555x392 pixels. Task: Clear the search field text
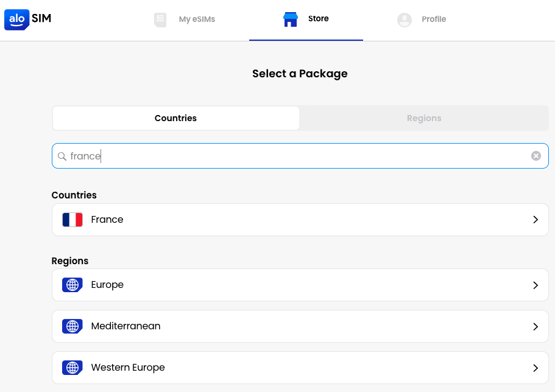click(x=536, y=156)
